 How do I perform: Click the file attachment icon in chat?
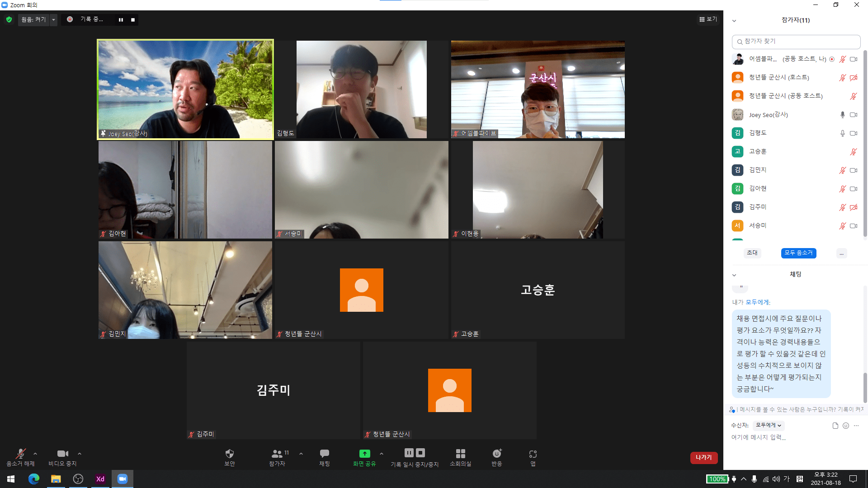[x=835, y=426]
